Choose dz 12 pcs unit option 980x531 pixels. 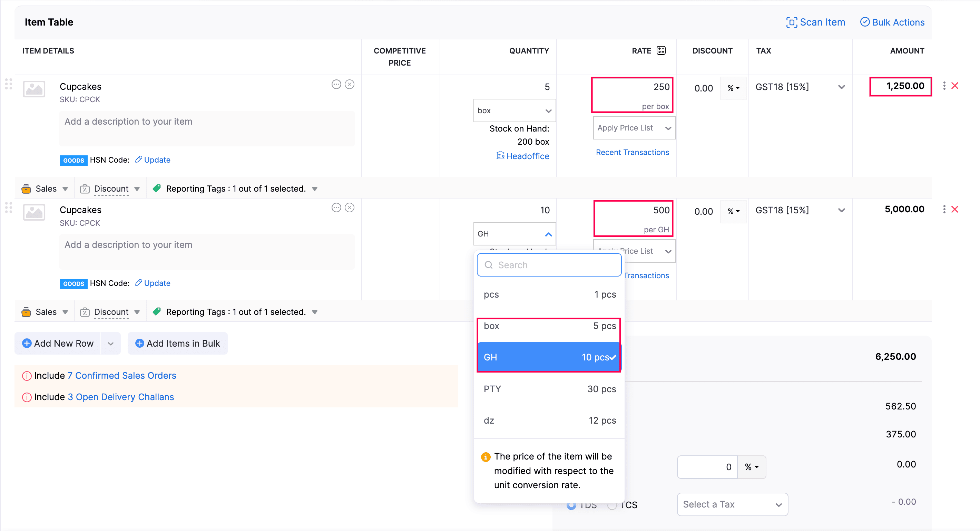pos(549,421)
